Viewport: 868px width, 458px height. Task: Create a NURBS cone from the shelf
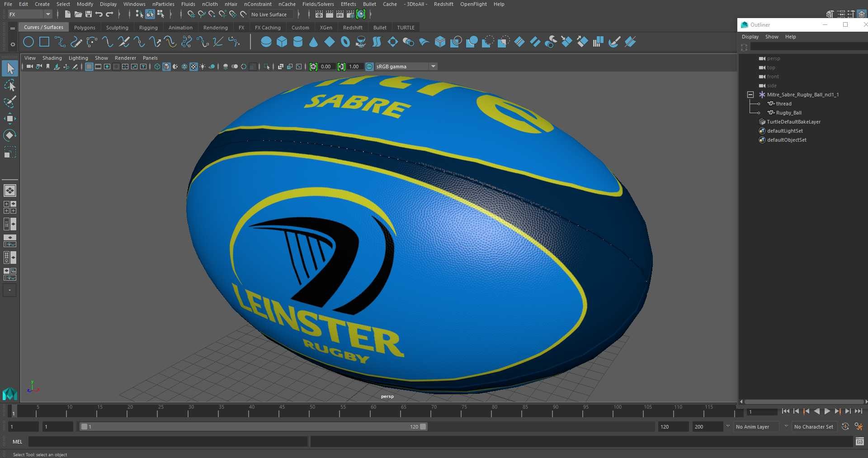313,42
